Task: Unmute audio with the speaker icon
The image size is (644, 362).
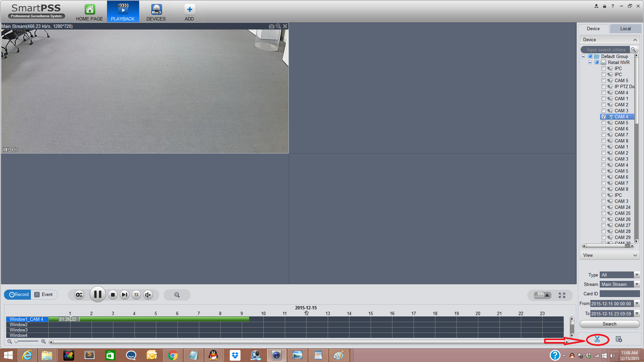Action: coord(148,295)
